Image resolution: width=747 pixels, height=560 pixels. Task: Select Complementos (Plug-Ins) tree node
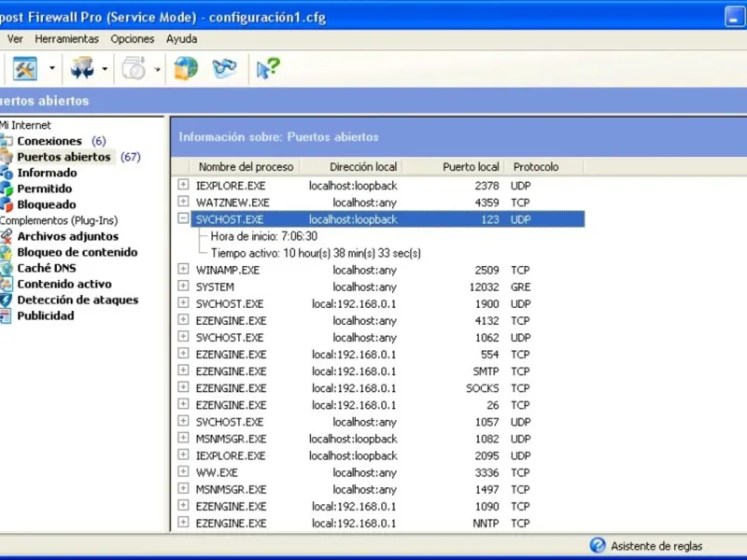pyautogui.click(x=59, y=220)
